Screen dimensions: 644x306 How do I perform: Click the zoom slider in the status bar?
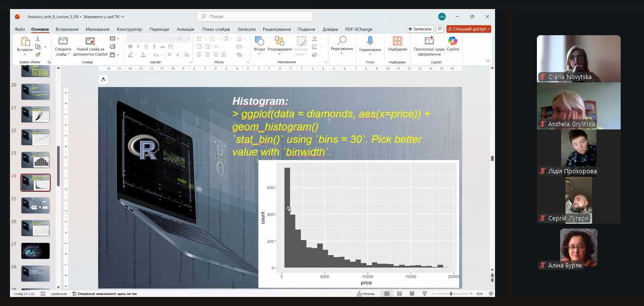click(451, 294)
